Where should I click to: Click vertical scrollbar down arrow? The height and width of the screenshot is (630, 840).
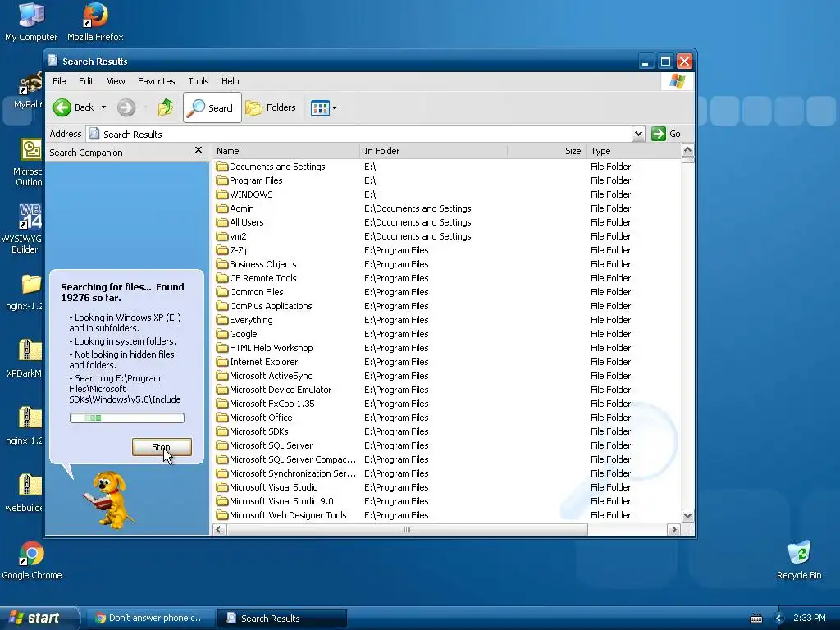tap(688, 516)
